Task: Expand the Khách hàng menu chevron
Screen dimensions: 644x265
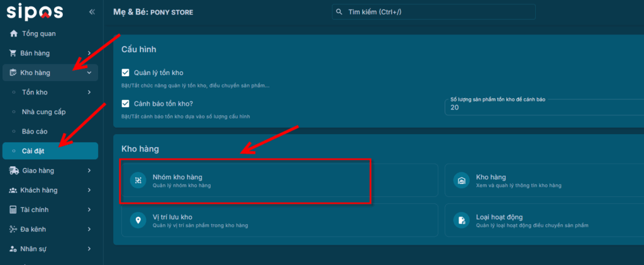Action: coord(89,190)
